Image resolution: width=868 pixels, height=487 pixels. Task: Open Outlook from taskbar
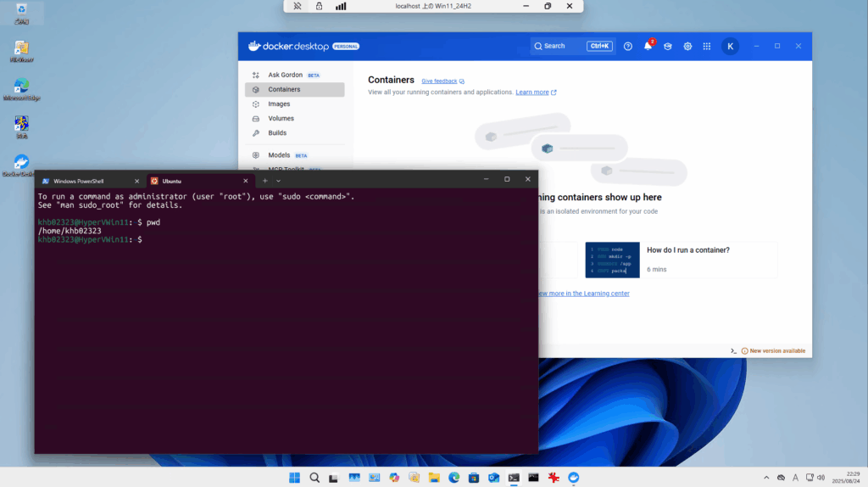(x=494, y=478)
